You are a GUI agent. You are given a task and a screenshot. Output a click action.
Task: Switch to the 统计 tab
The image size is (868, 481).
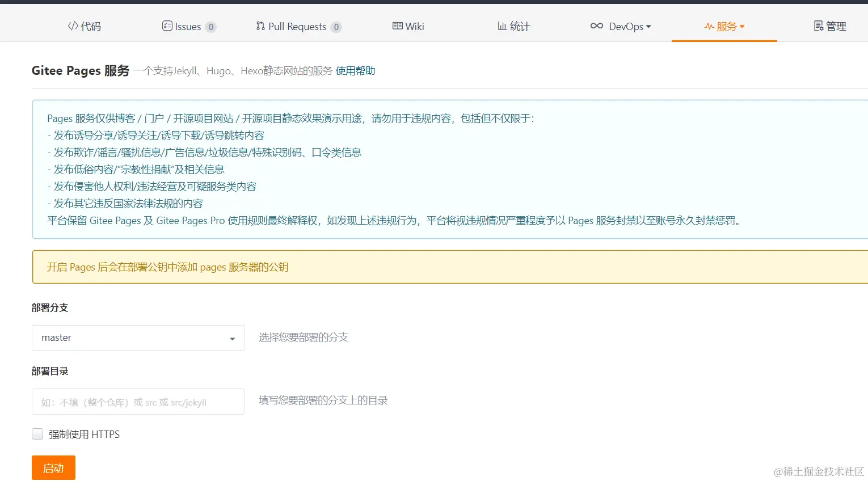coord(519,26)
